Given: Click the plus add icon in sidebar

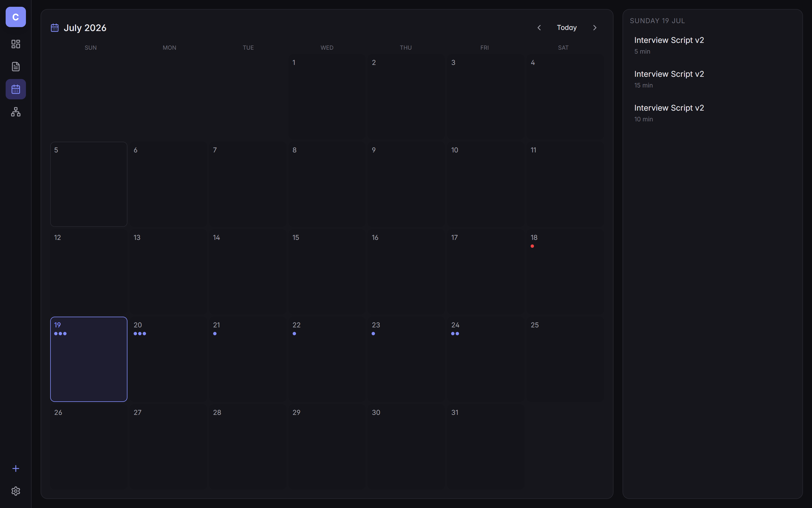Looking at the screenshot, I should [16, 468].
